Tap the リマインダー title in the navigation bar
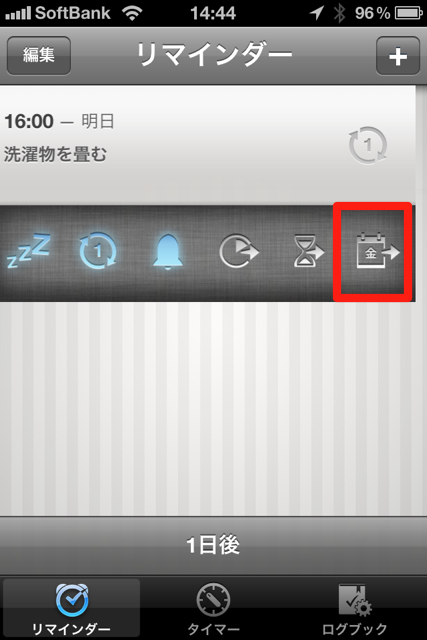427x640 pixels. click(x=214, y=55)
